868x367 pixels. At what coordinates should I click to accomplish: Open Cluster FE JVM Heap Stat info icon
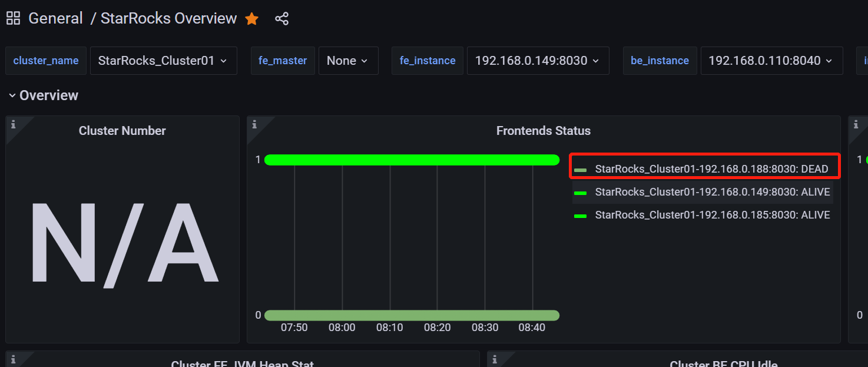tap(14, 359)
